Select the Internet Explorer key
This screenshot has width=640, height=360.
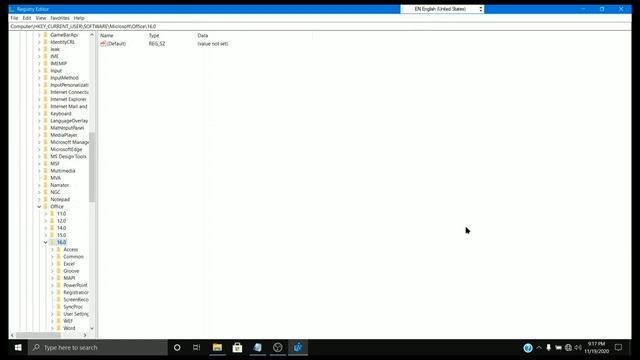(x=68, y=99)
